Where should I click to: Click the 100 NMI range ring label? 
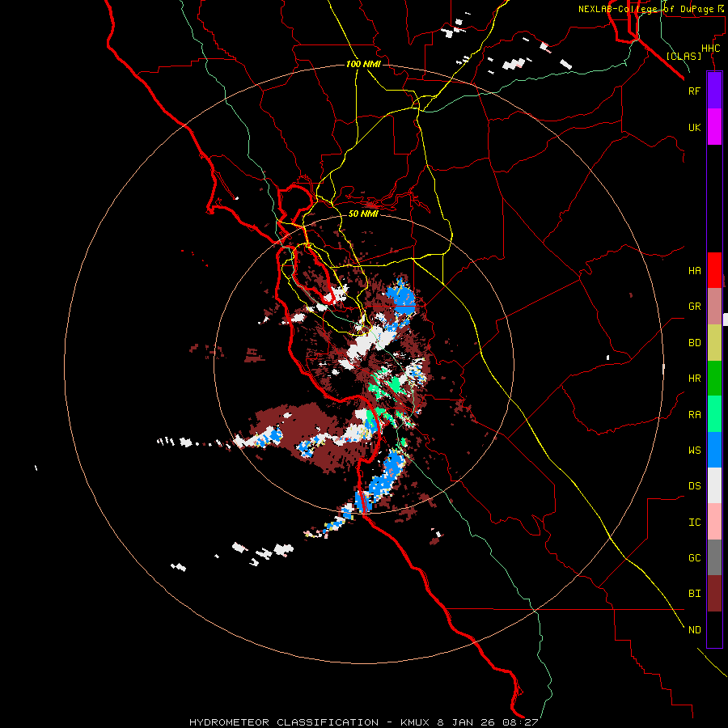point(363,64)
